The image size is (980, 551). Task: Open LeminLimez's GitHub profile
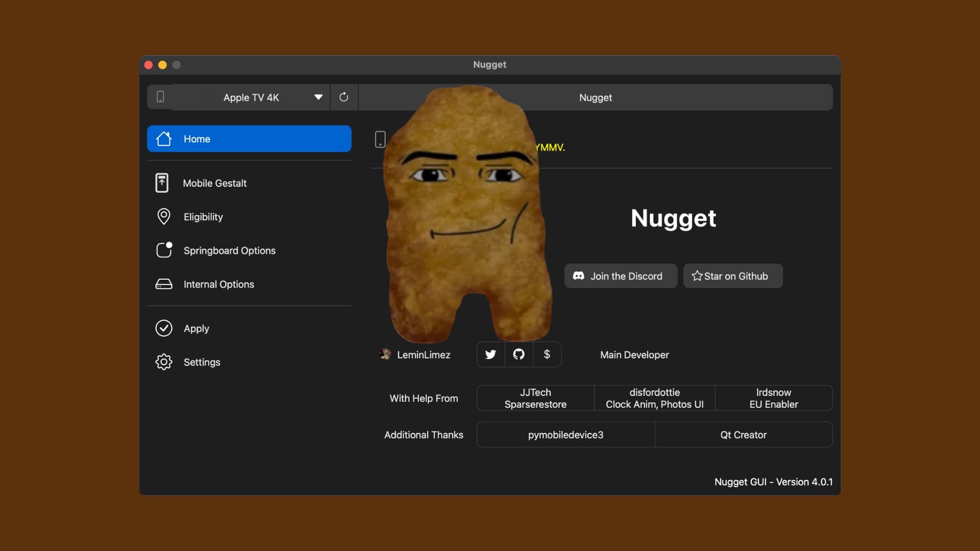coord(519,354)
